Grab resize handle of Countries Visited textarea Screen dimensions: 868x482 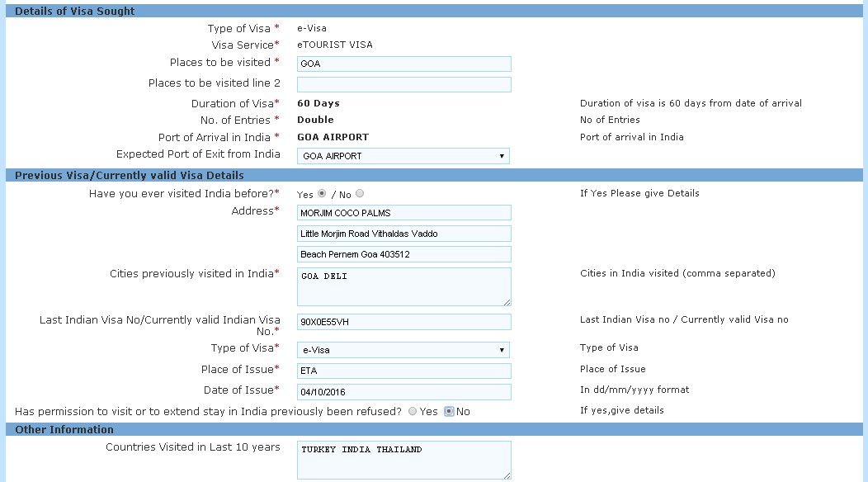point(507,475)
